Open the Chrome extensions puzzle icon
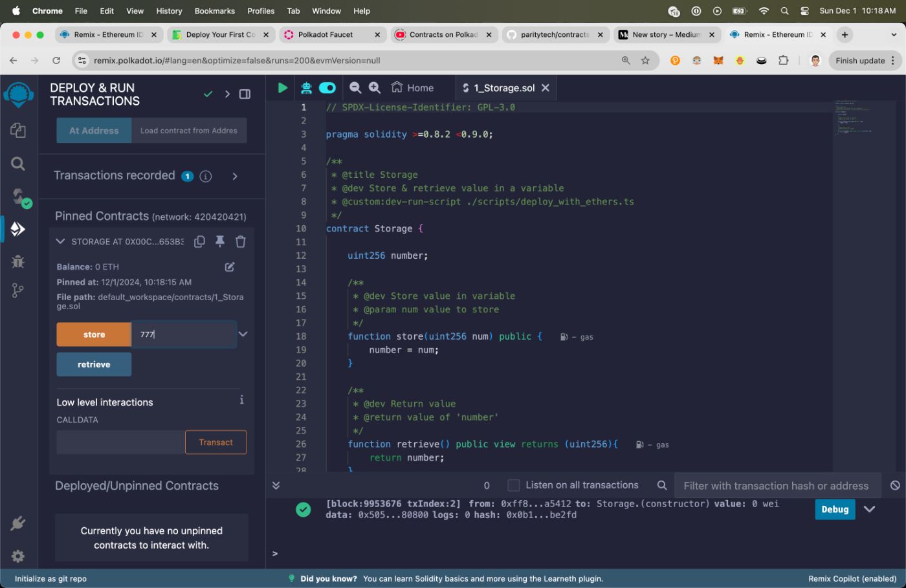 point(784,60)
